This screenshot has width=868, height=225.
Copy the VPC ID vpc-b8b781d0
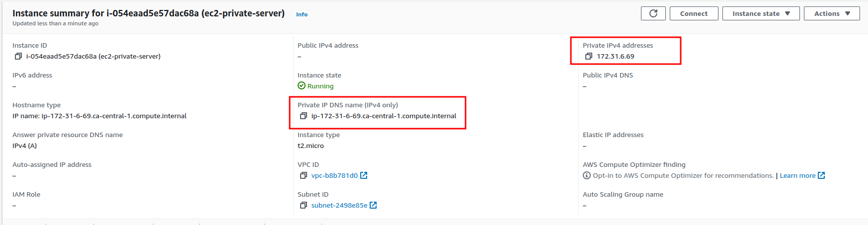pos(304,175)
